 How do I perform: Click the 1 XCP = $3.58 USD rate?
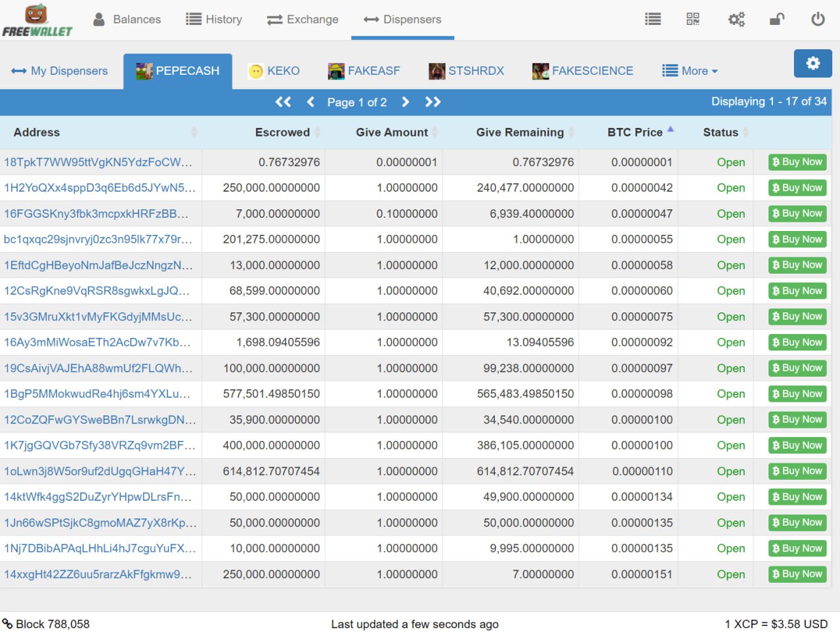click(x=776, y=624)
